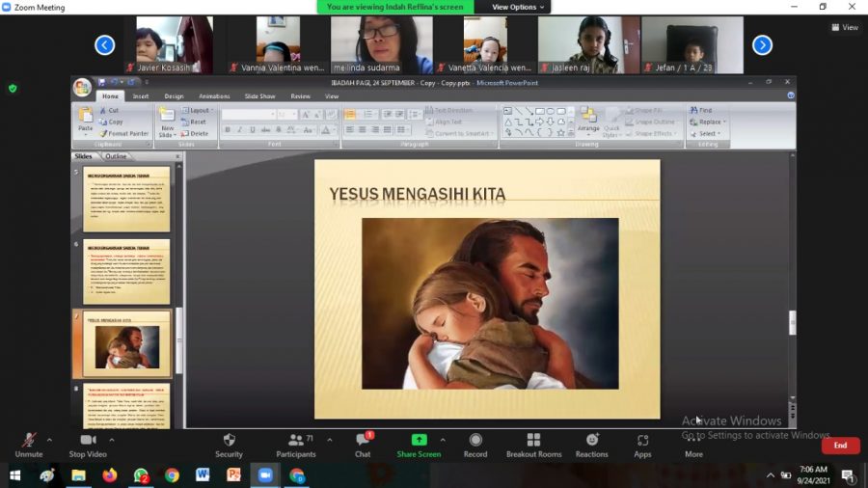Switch to the Outline tab
Image resolution: width=868 pixels, height=488 pixels.
(116, 156)
